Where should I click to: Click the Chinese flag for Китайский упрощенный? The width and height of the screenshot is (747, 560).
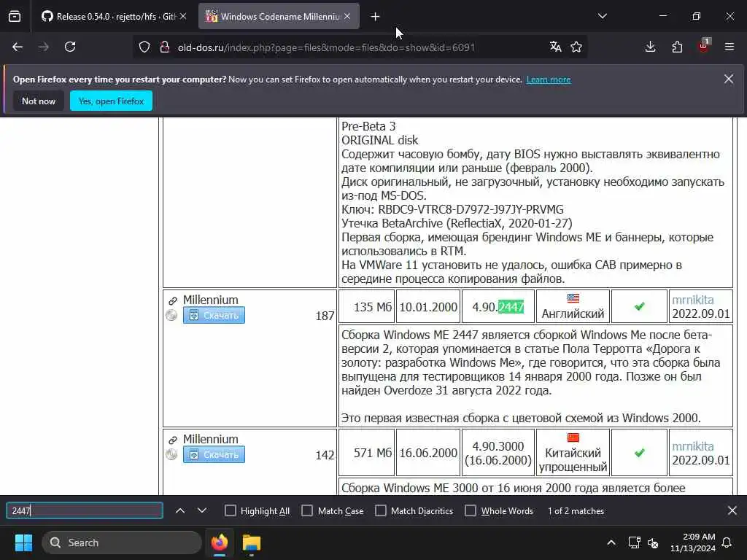click(573, 437)
